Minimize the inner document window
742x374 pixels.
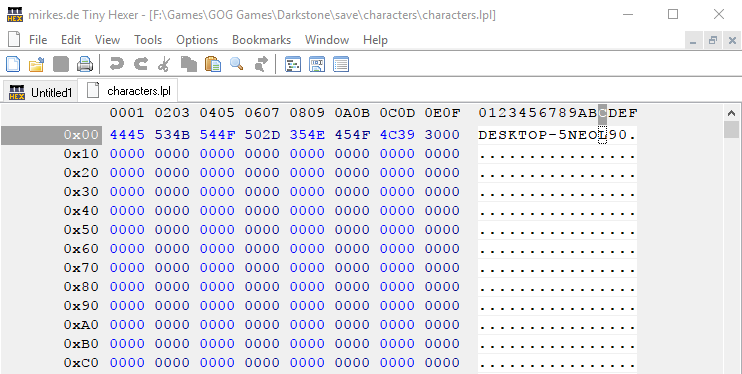pos(693,41)
